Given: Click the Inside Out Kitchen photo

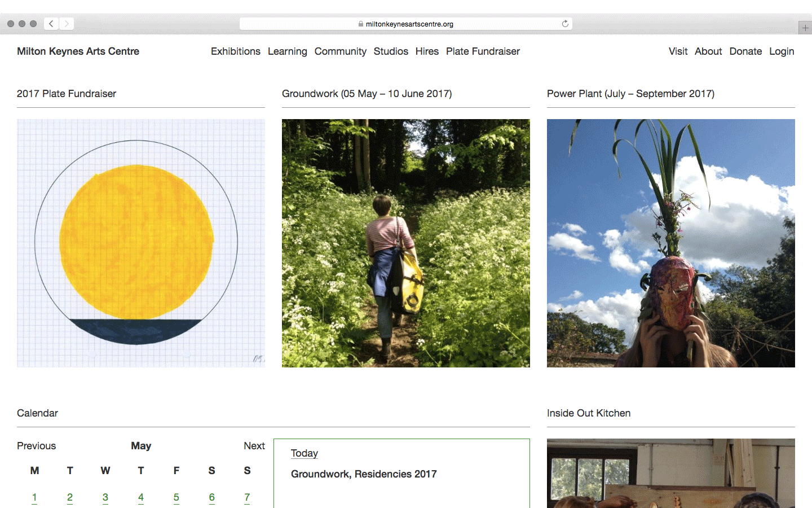Looking at the screenshot, I should (x=671, y=474).
